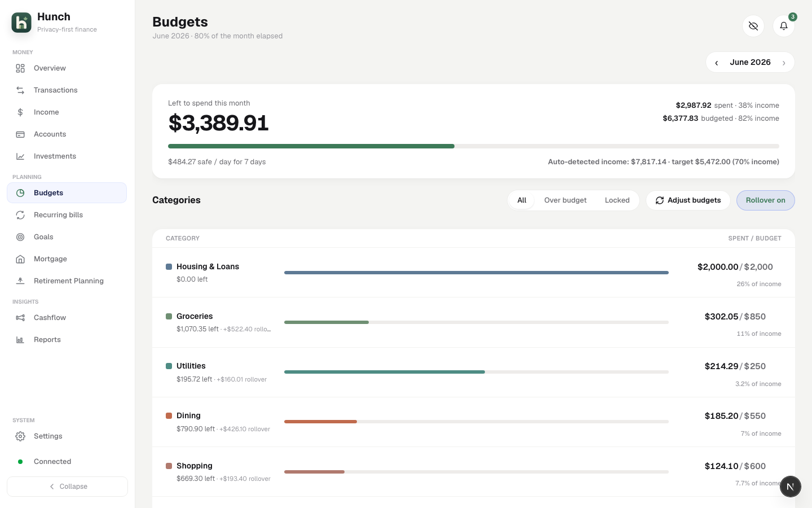This screenshot has width=812, height=508.
Task: Open the Mortgage page
Action: (67, 259)
